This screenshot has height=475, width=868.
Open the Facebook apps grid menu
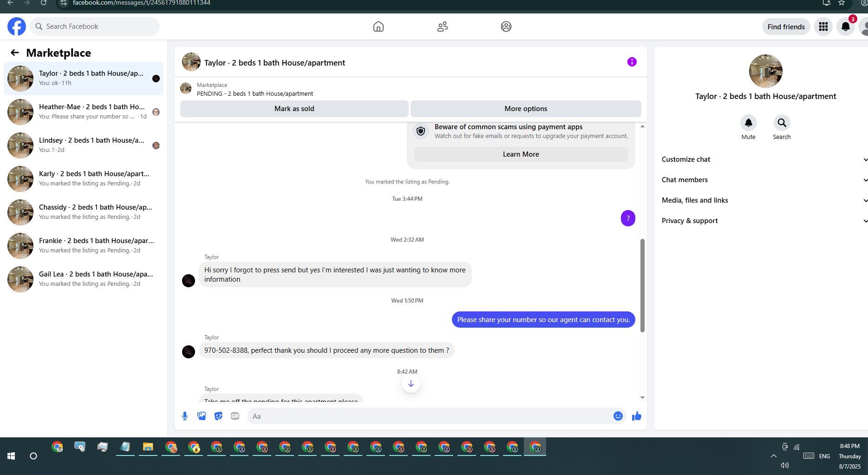[823, 26]
